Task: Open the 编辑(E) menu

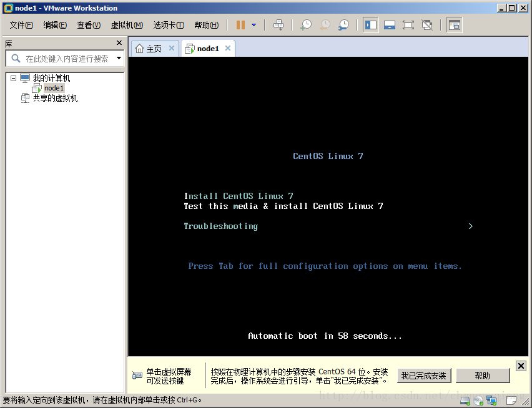Action: click(55, 25)
